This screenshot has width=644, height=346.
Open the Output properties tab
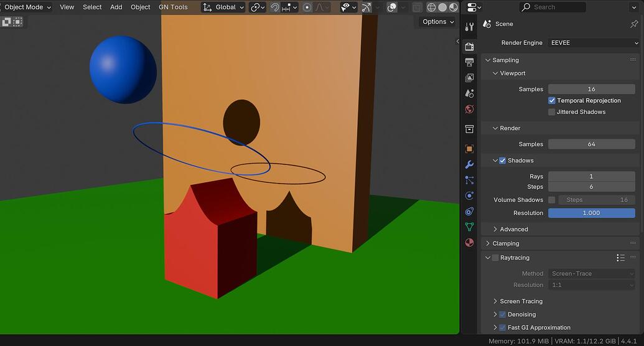[469, 62]
